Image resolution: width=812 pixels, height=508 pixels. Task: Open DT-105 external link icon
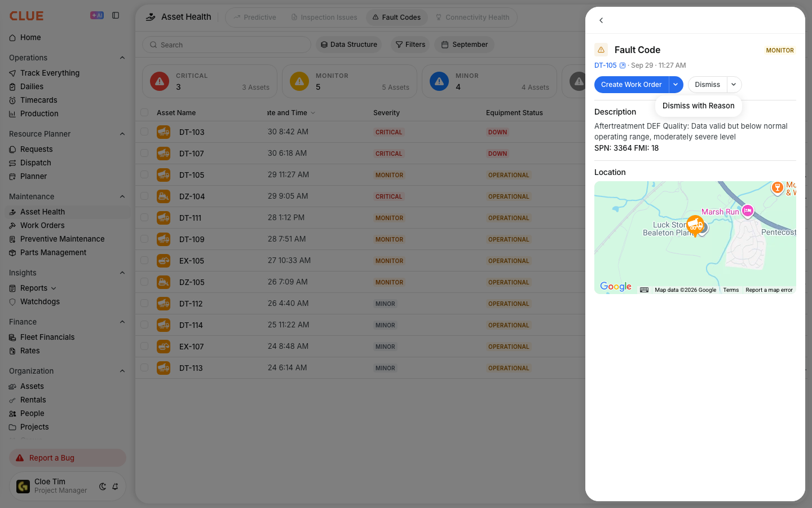tap(623, 65)
